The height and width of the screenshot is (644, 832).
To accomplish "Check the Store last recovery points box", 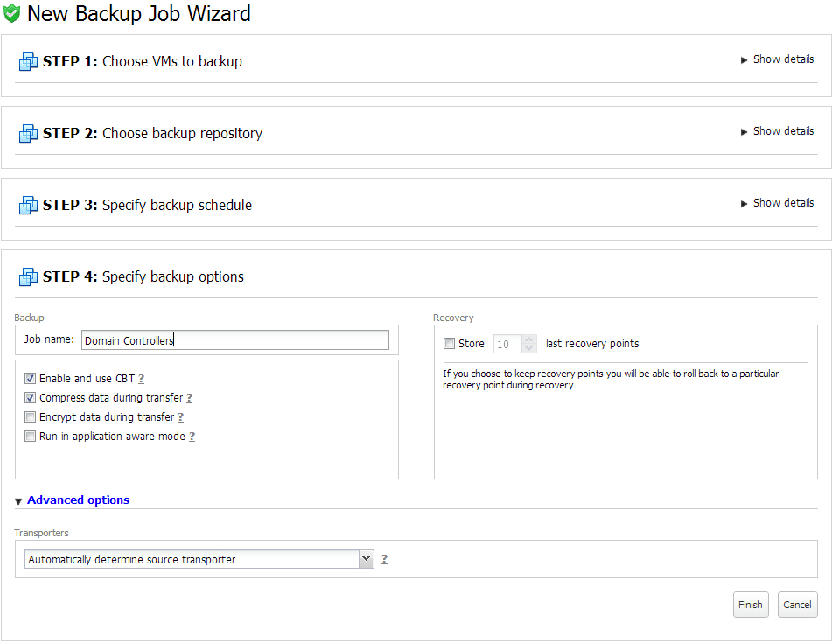I will (450, 344).
